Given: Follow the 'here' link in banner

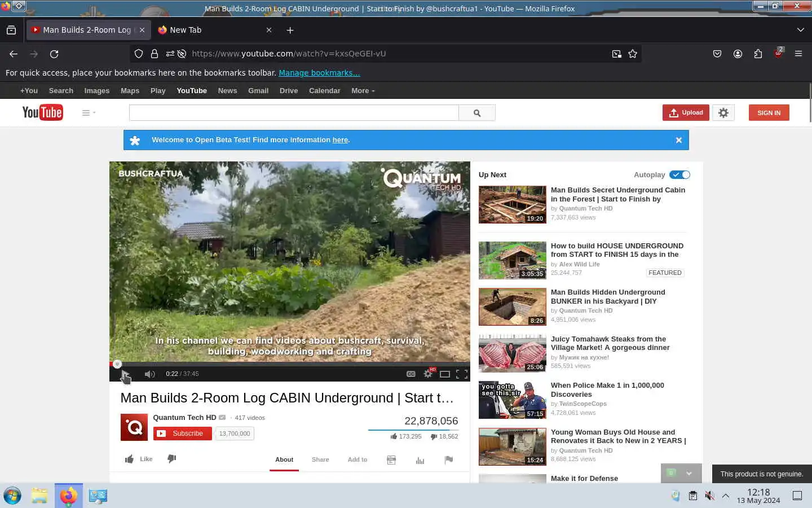Looking at the screenshot, I should pyautogui.click(x=340, y=140).
